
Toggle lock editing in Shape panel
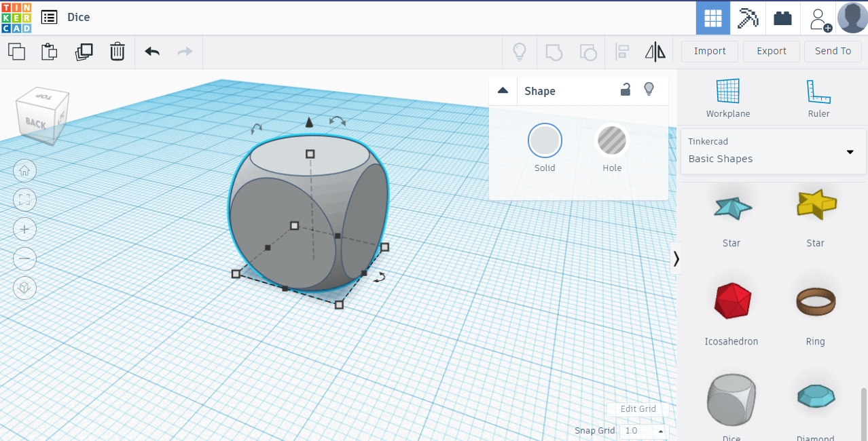(x=626, y=90)
